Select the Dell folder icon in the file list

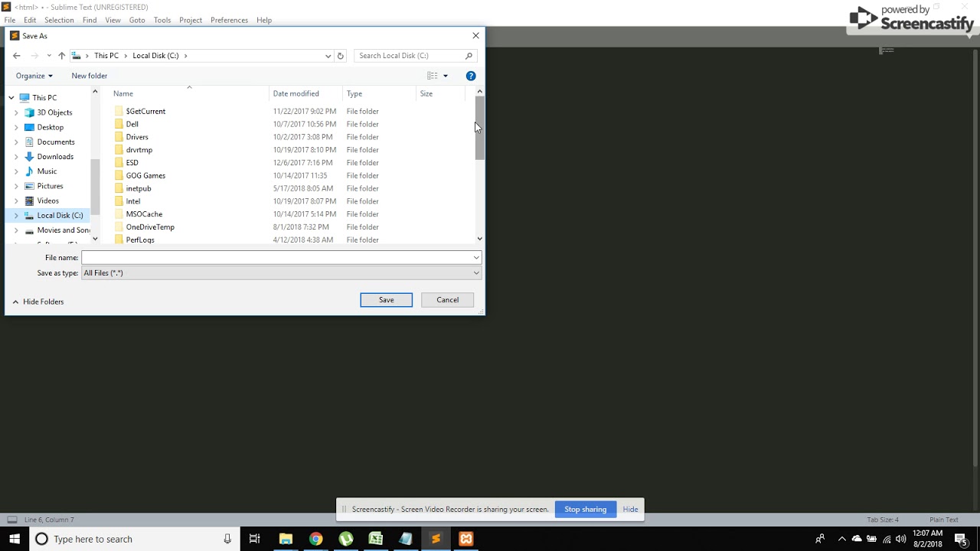pyautogui.click(x=119, y=124)
